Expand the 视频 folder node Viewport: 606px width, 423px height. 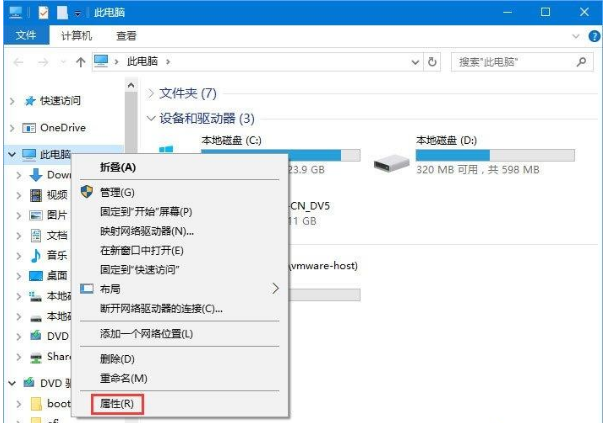coord(19,195)
